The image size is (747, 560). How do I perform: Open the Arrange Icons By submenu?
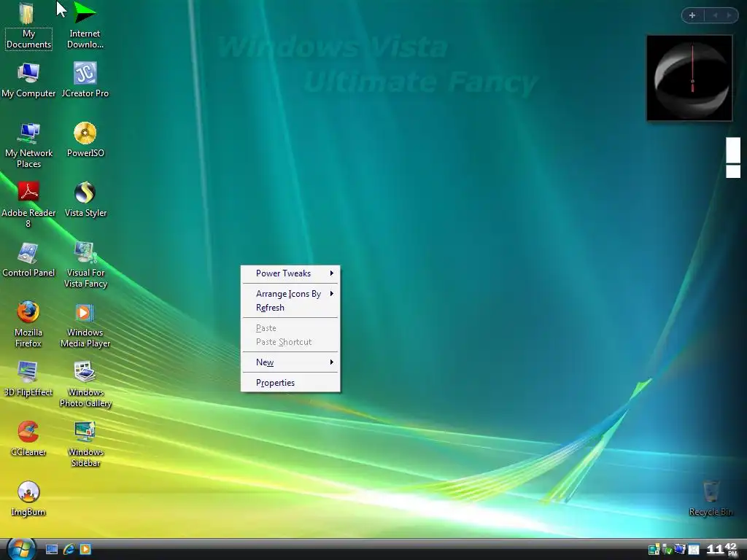point(290,294)
